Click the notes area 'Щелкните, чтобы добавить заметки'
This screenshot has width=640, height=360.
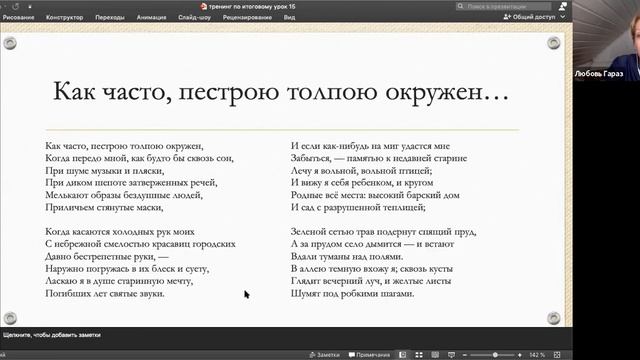[52, 335]
